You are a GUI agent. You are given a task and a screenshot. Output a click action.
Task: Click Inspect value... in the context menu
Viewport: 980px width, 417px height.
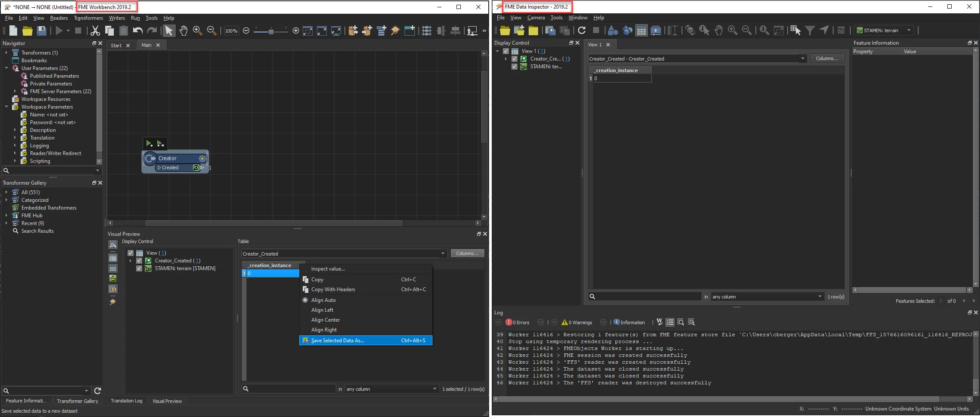(x=365, y=269)
